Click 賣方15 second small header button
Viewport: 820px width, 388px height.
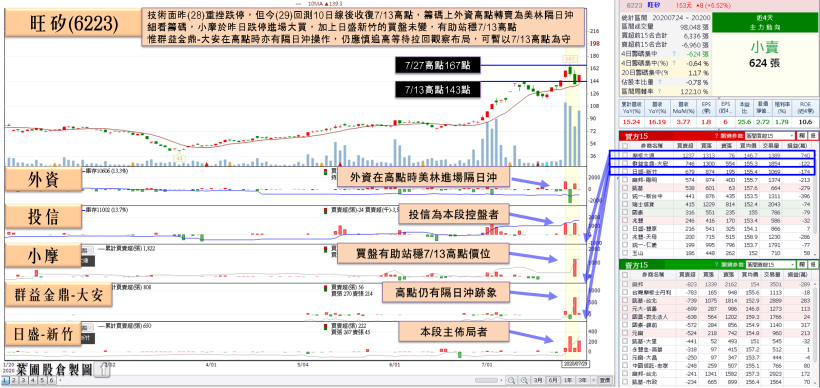[x=813, y=265]
